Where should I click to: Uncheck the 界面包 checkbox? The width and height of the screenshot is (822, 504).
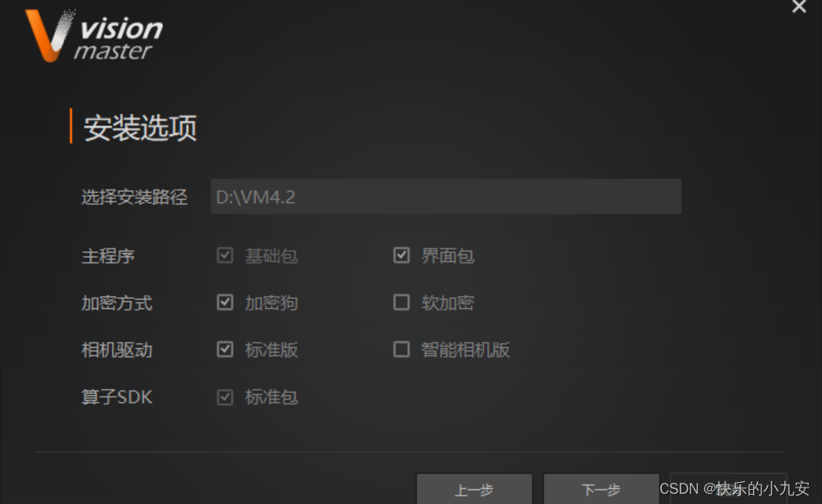click(x=402, y=256)
